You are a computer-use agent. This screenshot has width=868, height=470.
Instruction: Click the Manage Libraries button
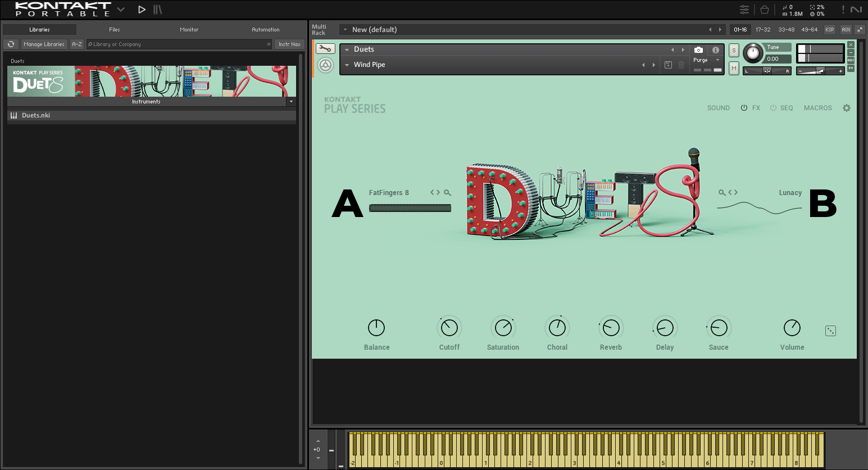44,44
